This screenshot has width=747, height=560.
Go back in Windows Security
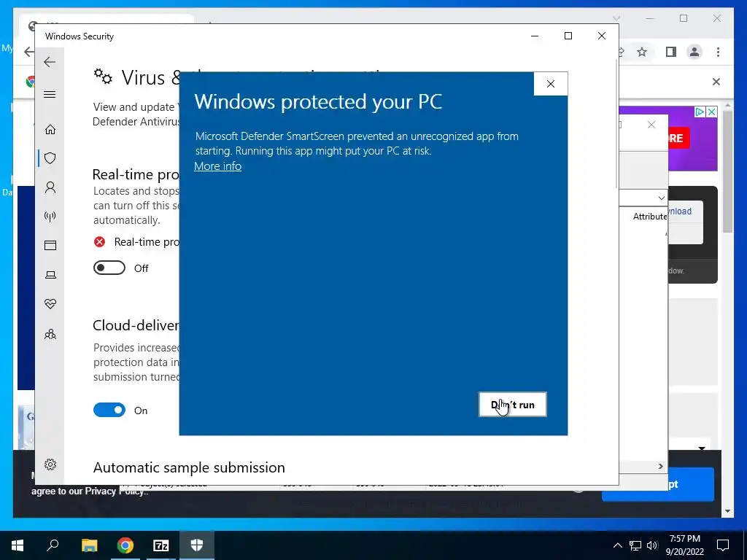[x=50, y=62]
